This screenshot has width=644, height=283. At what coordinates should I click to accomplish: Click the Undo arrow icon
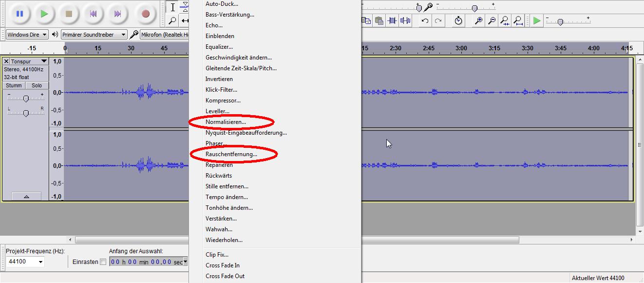point(425,20)
